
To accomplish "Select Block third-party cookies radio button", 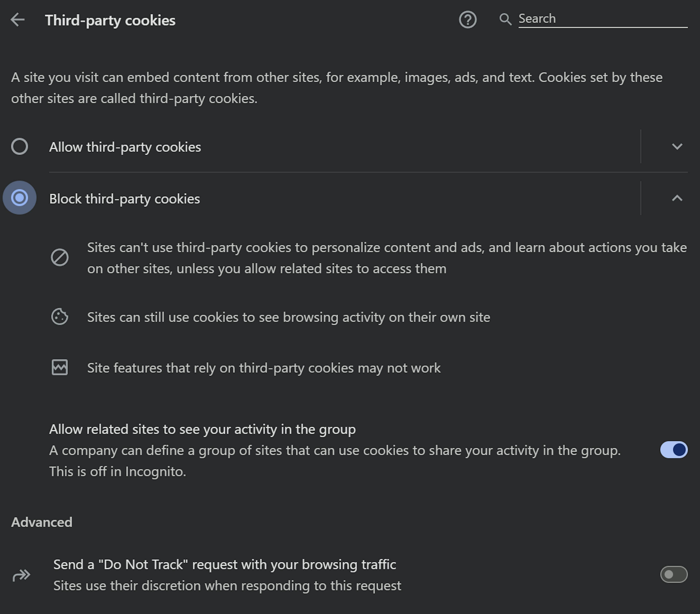I will [19, 198].
